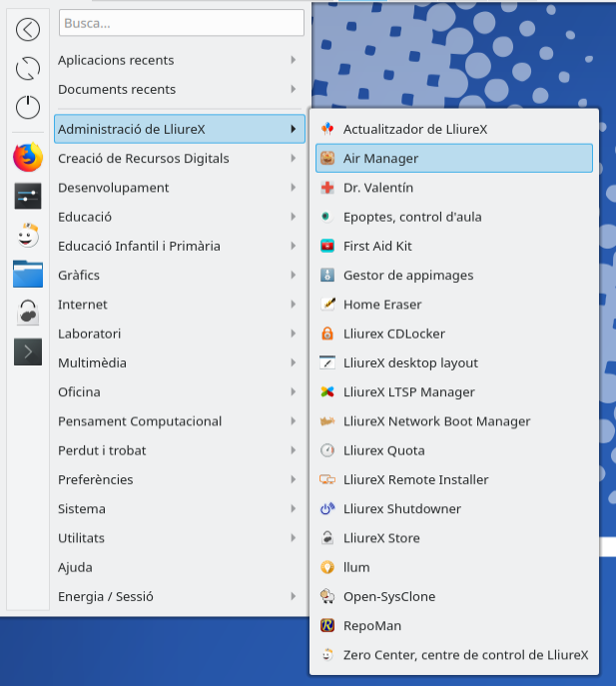Click the Ajuda entry

(x=76, y=567)
